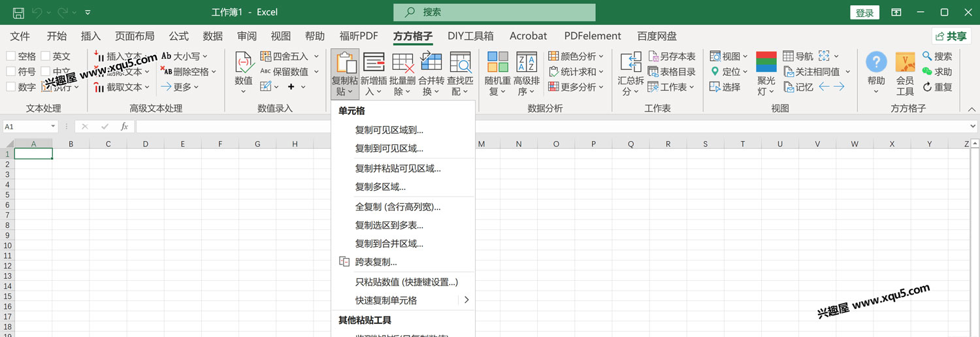The image size is (980, 337).
Task: Switch to the DIY工具箱 tab
Action: coord(470,36)
